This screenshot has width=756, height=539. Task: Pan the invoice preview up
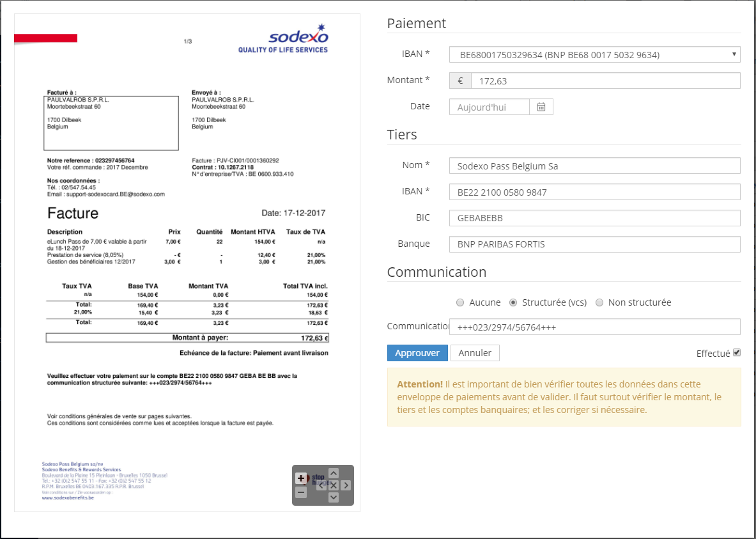tap(333, 473)
